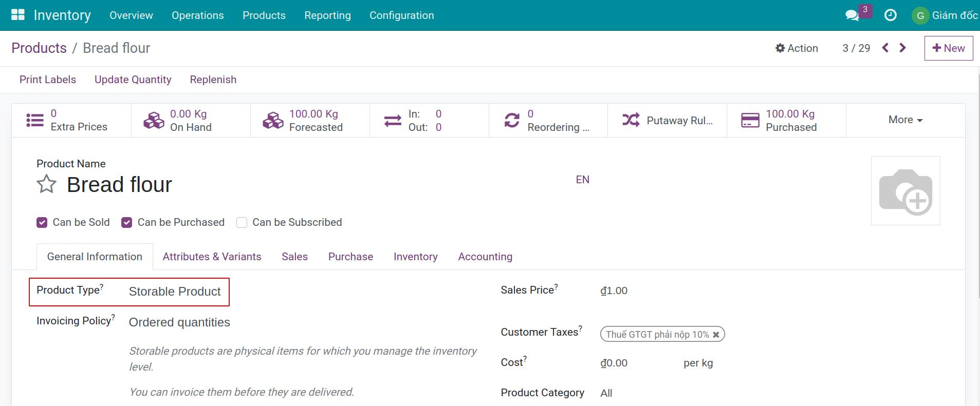
Task: Click the New button
Action: pyautogui.click(x=949, y=48)
